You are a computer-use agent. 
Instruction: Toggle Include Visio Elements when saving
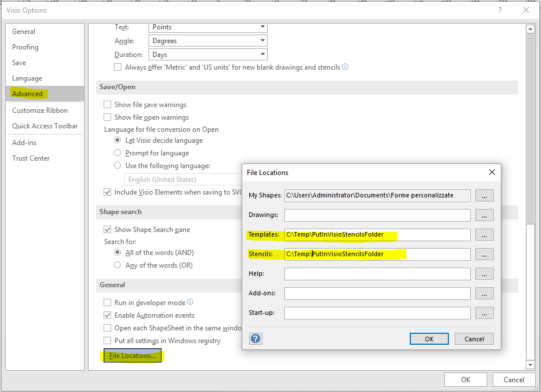[107, 192]
